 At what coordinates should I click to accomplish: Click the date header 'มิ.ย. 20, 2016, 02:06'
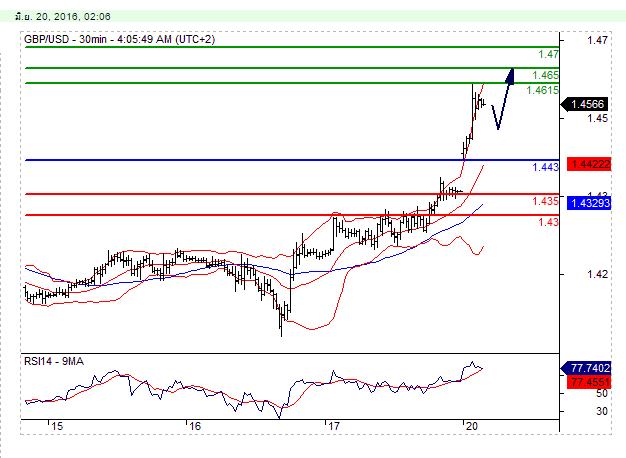coord(63,17)
